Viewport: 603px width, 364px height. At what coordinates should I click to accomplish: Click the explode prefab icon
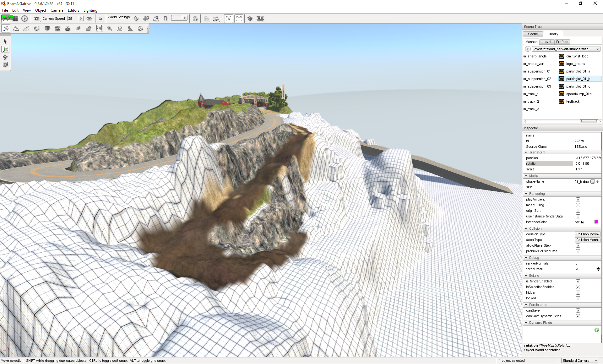[260, 19]
